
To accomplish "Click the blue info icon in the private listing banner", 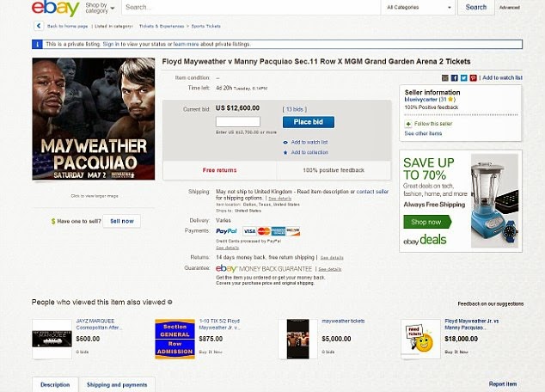I will [37, 44].
